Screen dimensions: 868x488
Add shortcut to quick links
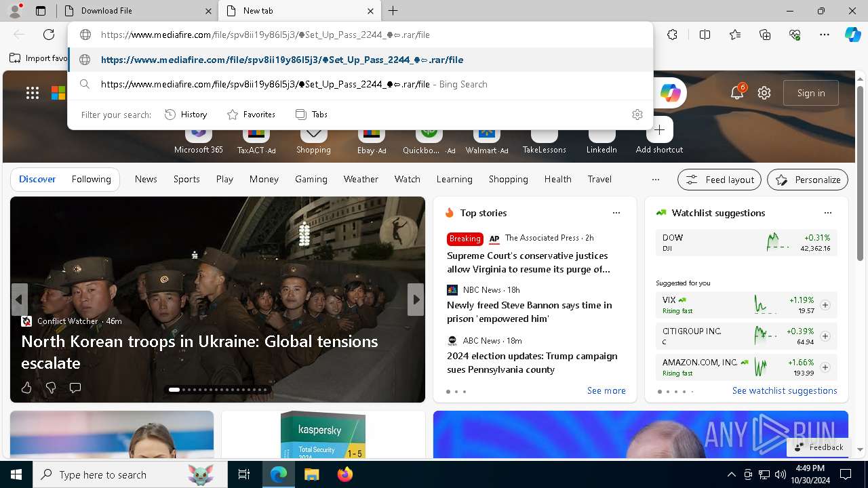660,136
